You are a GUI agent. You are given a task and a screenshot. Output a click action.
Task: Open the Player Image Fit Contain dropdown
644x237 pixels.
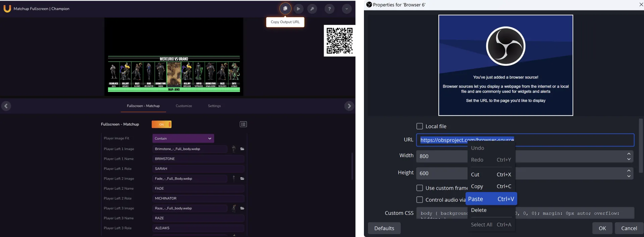coord(183,138)
